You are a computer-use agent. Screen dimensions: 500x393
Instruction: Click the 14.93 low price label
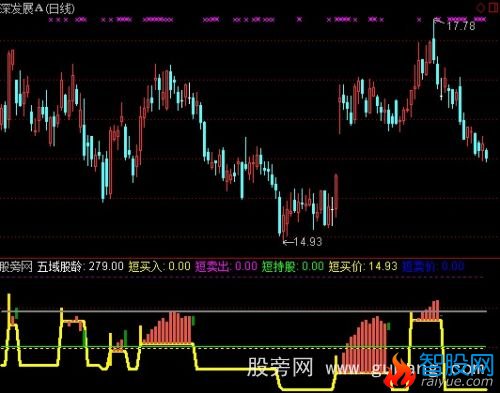pos(308,241)
